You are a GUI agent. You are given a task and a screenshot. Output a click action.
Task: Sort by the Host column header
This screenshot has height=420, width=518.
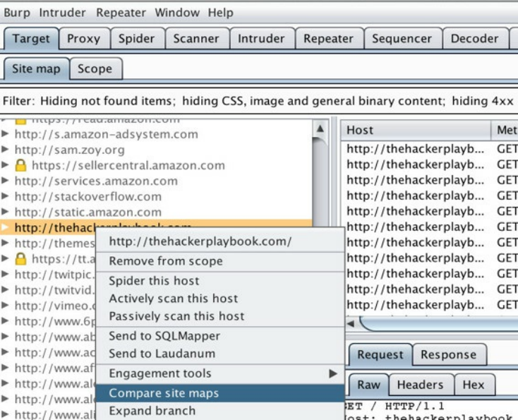(416, 130)
